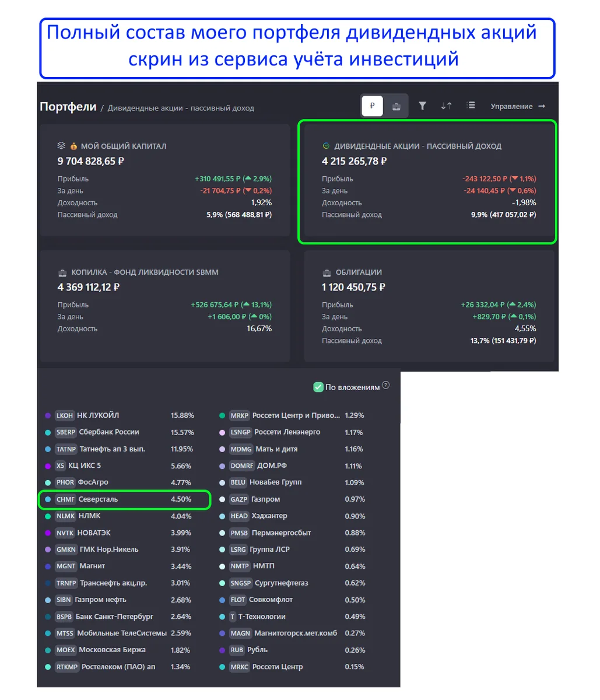
Task: Click MOEX Московская Биржа row
Action: click(x=119, y=650)
